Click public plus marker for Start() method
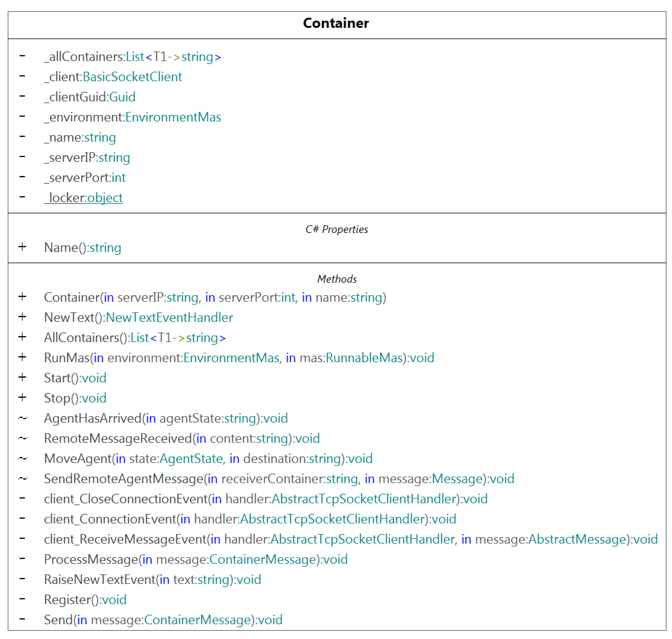 pos(22,377)
